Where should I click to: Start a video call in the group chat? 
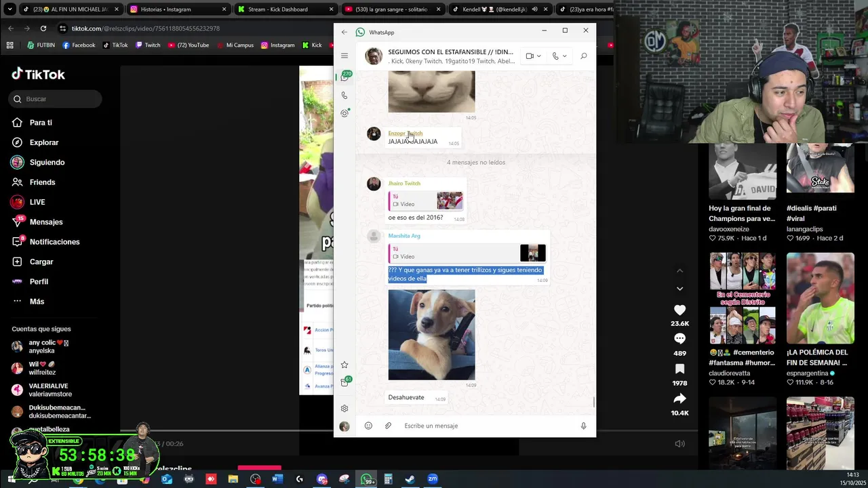click(x=530, y=56)
